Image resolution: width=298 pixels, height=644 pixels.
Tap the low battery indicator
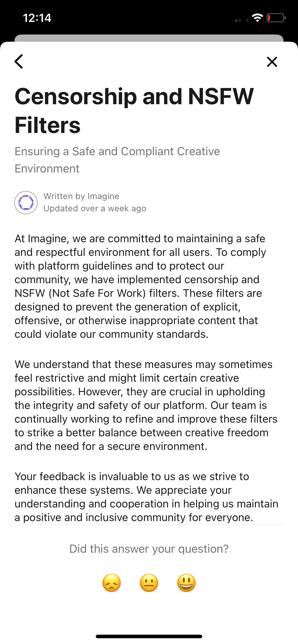[276, 18]
